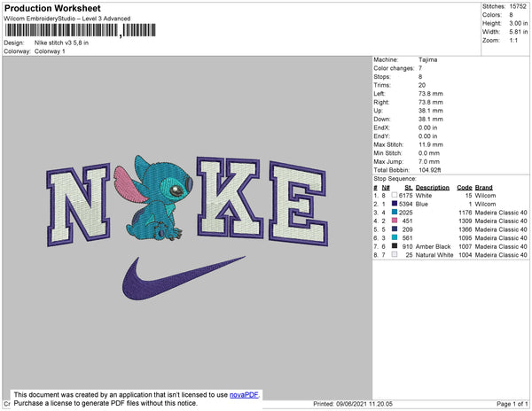Viewport: 532px width, 411px height.
Task: Select the Max Jump value '7.0 mm'
Action: pos(429,161)
